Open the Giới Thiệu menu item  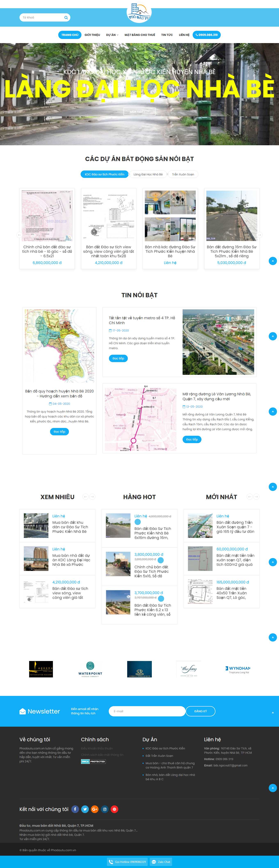[x=92, y=35]
